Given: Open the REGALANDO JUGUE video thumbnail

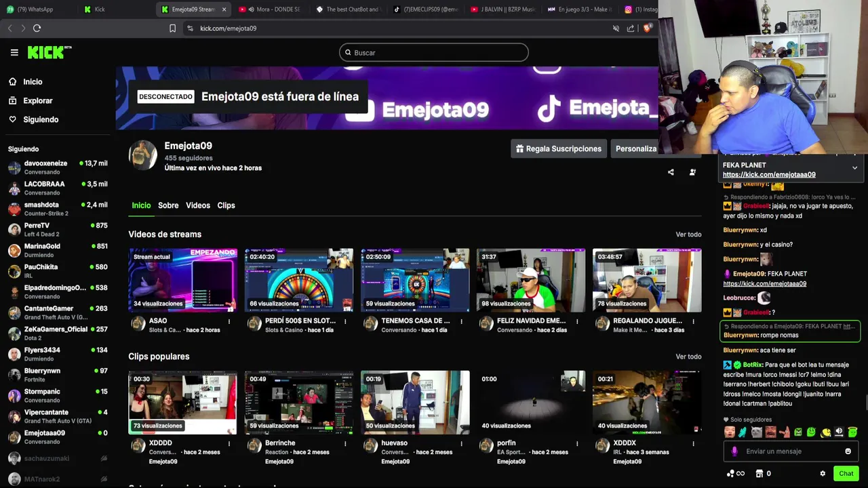Looking at the screenshot, I should pos(647,280).
